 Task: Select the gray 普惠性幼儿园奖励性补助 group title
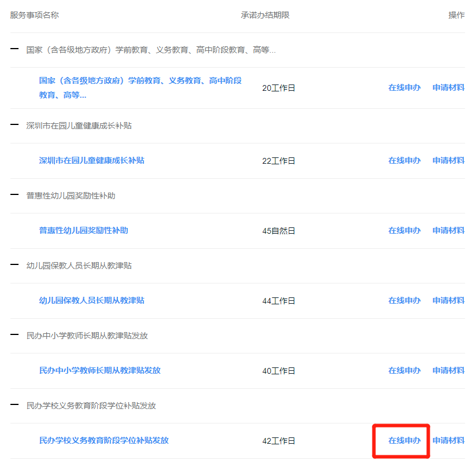[71, 196]
